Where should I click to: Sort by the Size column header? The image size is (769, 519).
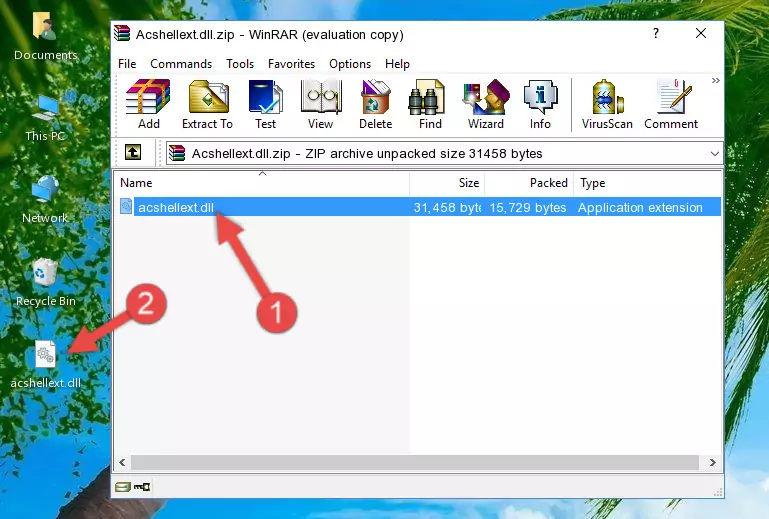(x=447, y=183)
